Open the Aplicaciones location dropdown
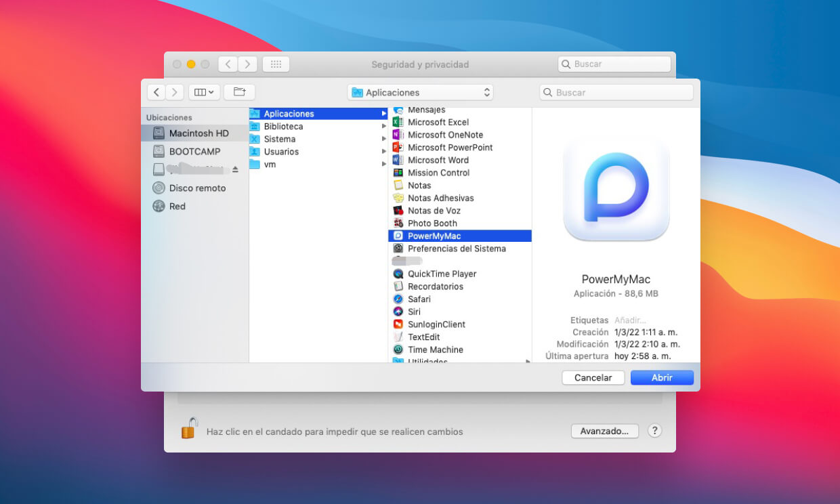This screenshot has width=840, height=504. pos(420,93)
